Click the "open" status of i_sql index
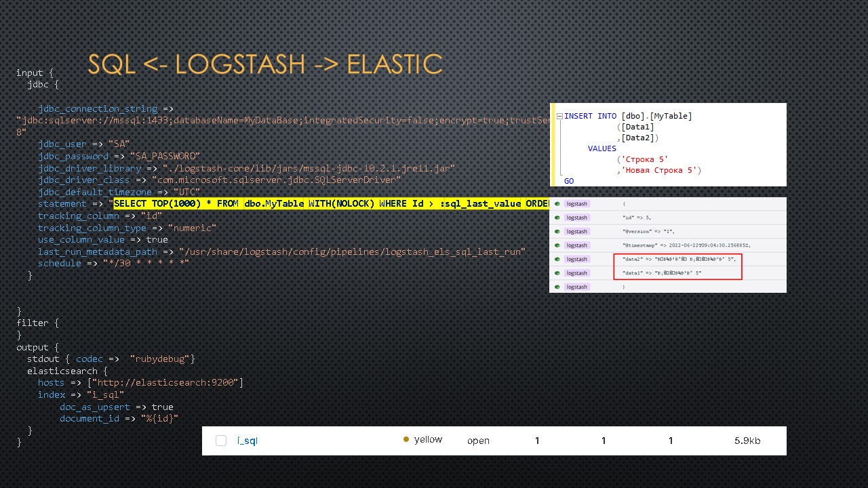Screen dimensions: 868x488 click(478, 441)
